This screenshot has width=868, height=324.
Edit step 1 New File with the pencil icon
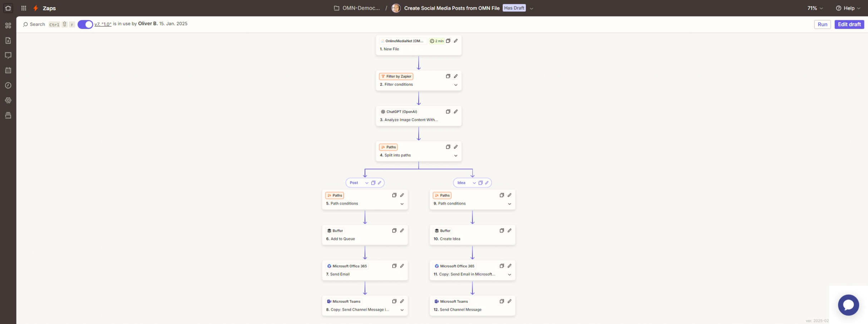[x=456, y=41]
